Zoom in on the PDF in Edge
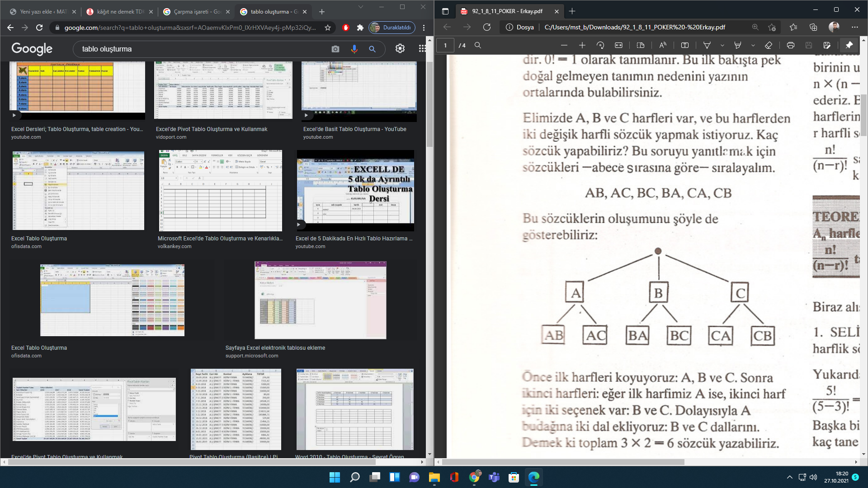868x488 pixels. tap(582, 45)
